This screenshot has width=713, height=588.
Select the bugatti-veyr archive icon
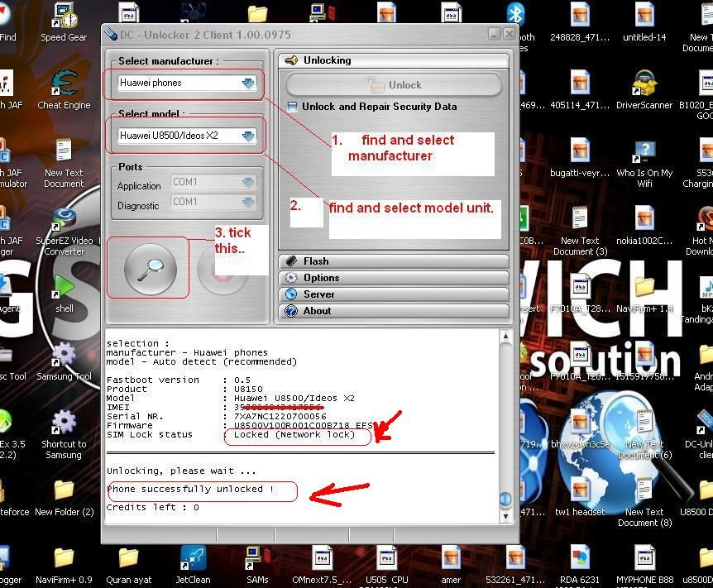[x=580, y=158]
